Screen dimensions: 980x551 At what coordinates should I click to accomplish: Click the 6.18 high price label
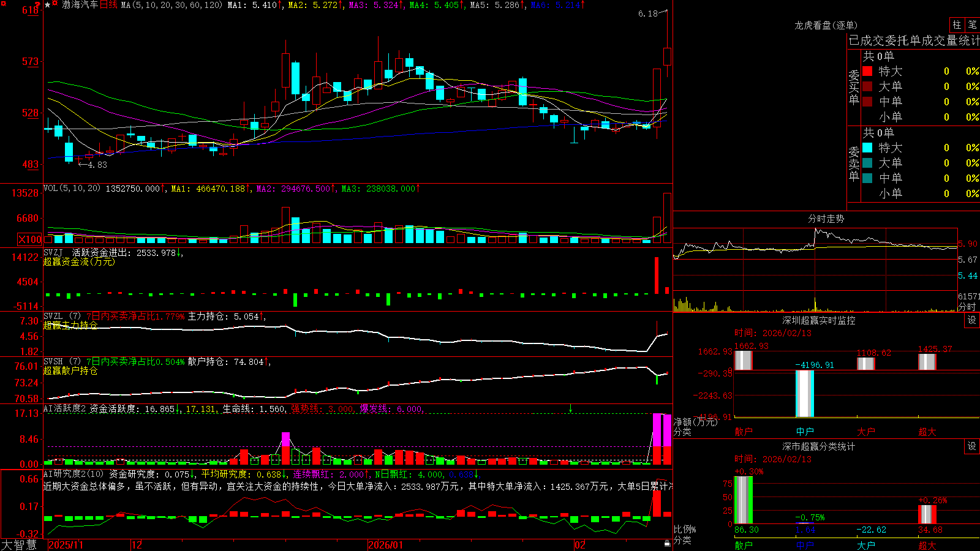coord(647,13)
